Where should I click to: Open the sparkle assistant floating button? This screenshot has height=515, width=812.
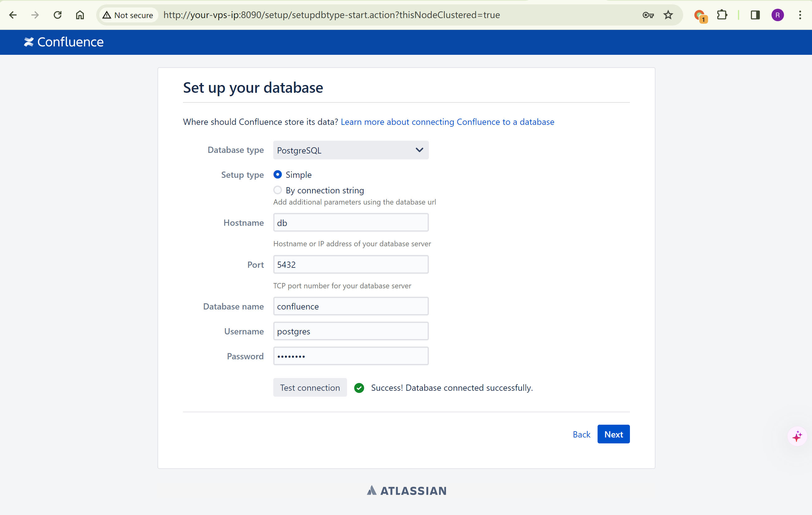pyautogui.click(x=797, y=436)
